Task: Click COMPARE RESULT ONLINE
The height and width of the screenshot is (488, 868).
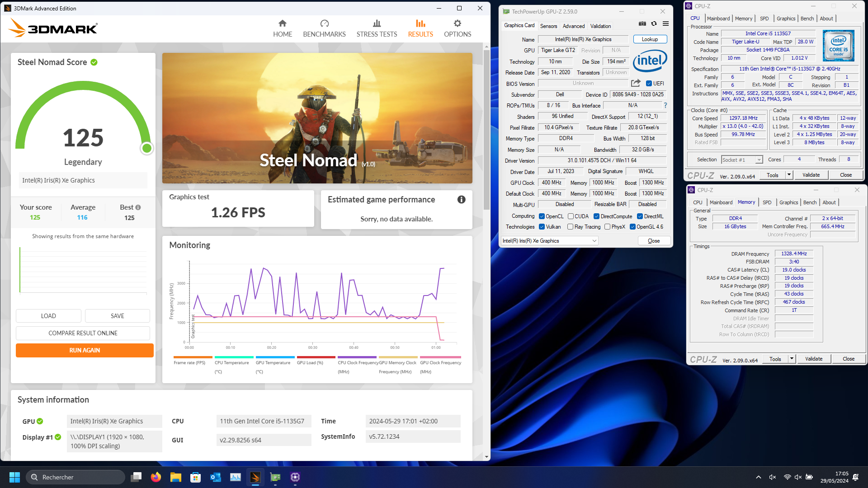Action: click(83, 333)
